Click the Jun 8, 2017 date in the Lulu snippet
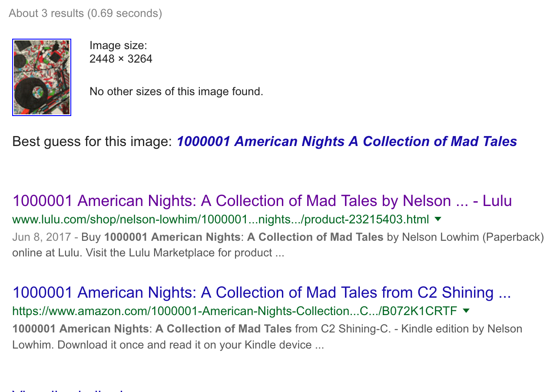 (41, 237)
